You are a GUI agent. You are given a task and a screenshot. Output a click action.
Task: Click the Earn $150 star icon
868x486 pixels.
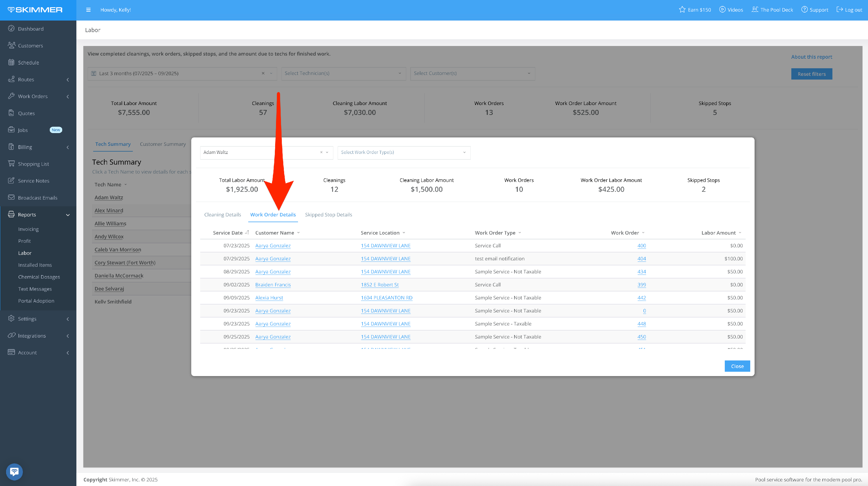click(682, 10)
